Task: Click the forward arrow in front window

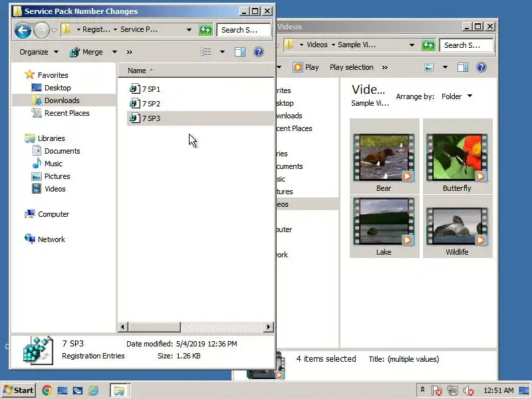Action: click(41, 30)
